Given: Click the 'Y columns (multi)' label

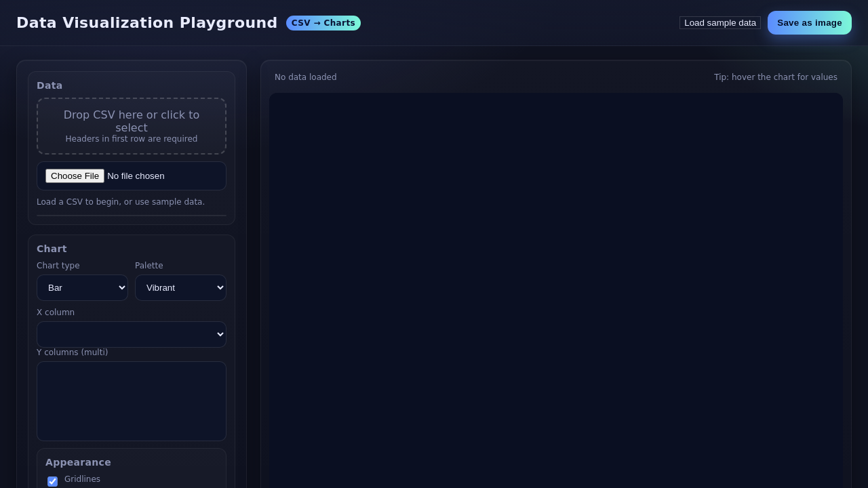Looking at the screenshot, I should pyautogui.click(x=73, y=352).
